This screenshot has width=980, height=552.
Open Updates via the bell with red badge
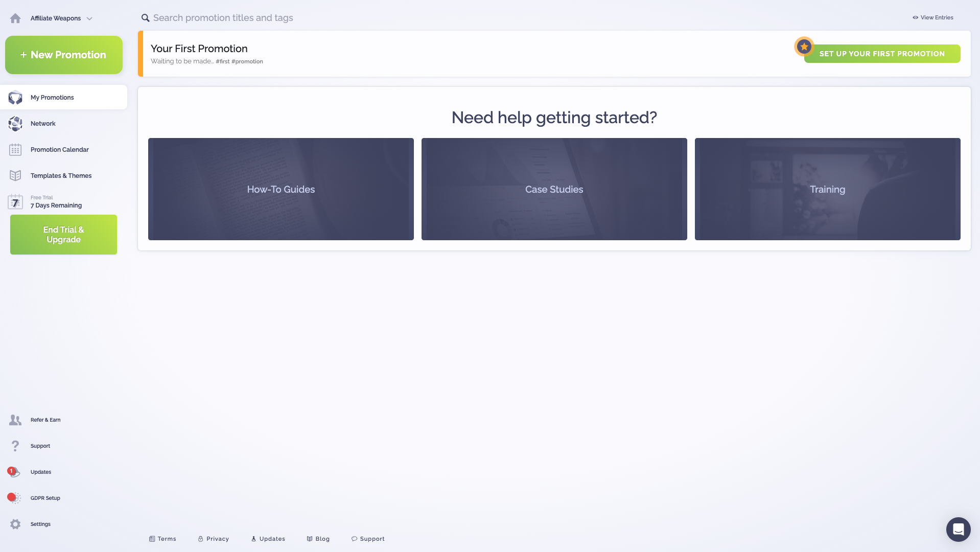(13, 471)
